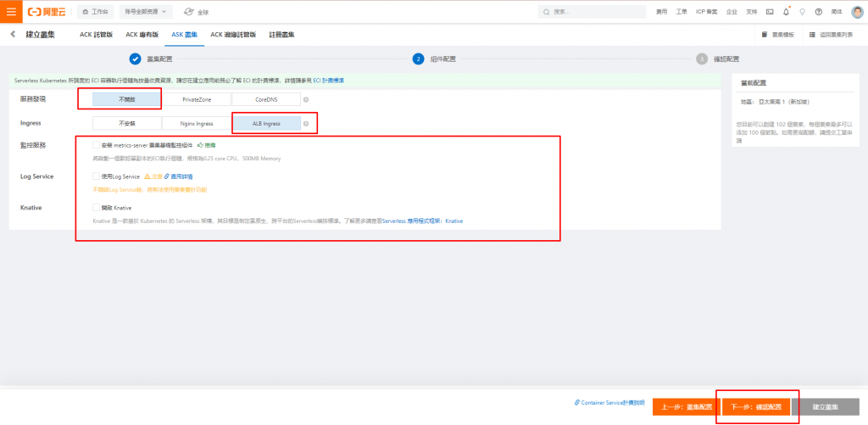Image resolution: width=868 pixels, height=425 pixels.
Task: Select 不安裝 for Ingress
Action: coord(127,123)
